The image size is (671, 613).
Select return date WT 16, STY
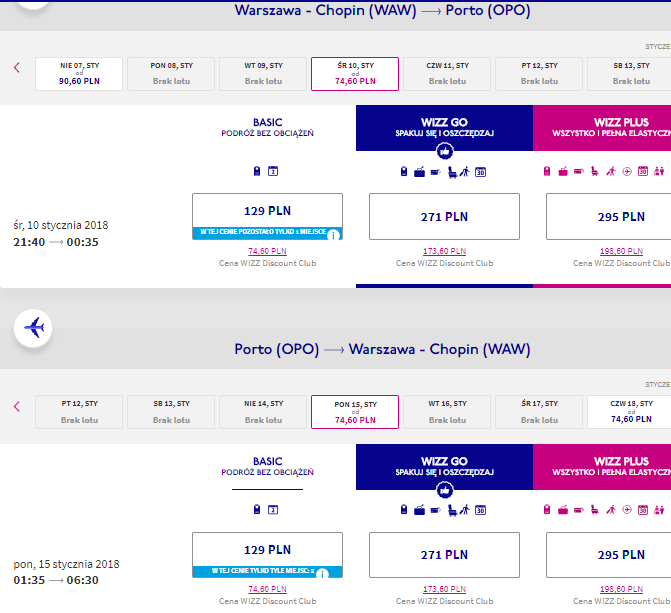point(447,412)
